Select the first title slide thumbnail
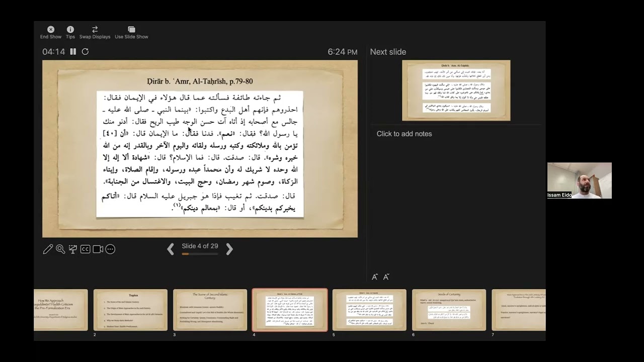 [61, 310]
